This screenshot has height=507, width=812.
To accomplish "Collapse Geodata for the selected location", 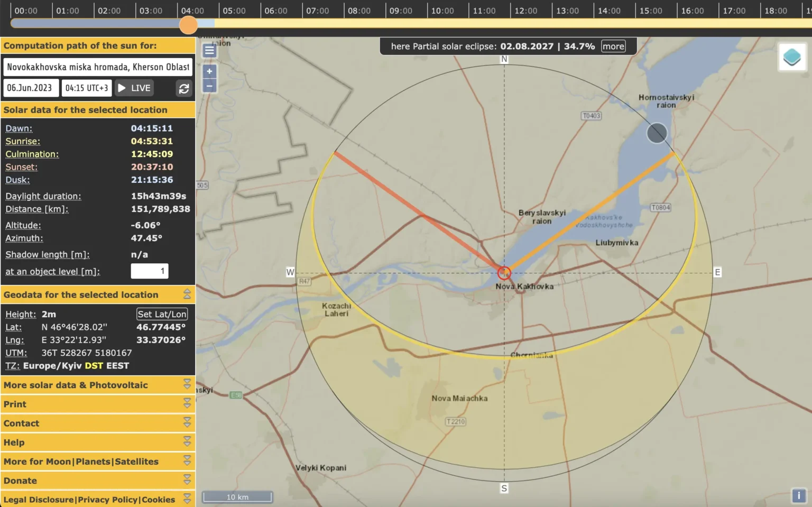I will (x=187, y=294).
